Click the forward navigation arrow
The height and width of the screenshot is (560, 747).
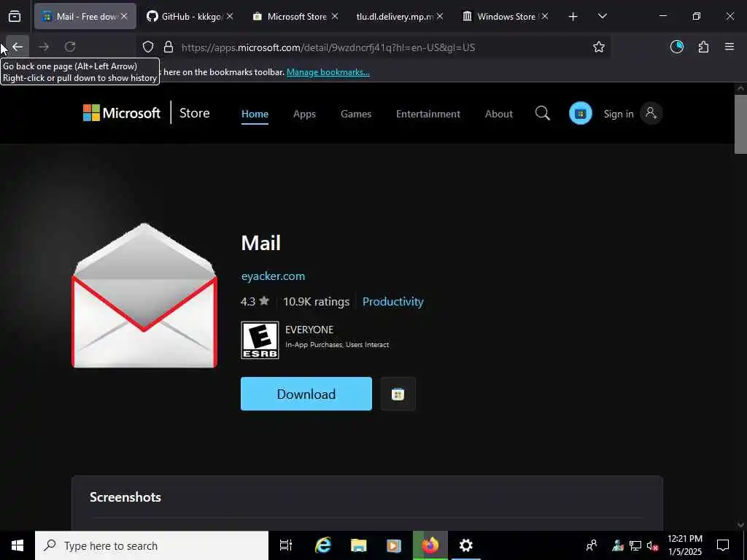(x=44, y=47)
